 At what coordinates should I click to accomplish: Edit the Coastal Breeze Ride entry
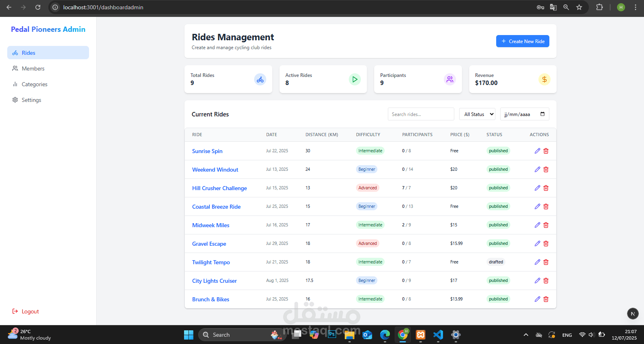point(537,207)
